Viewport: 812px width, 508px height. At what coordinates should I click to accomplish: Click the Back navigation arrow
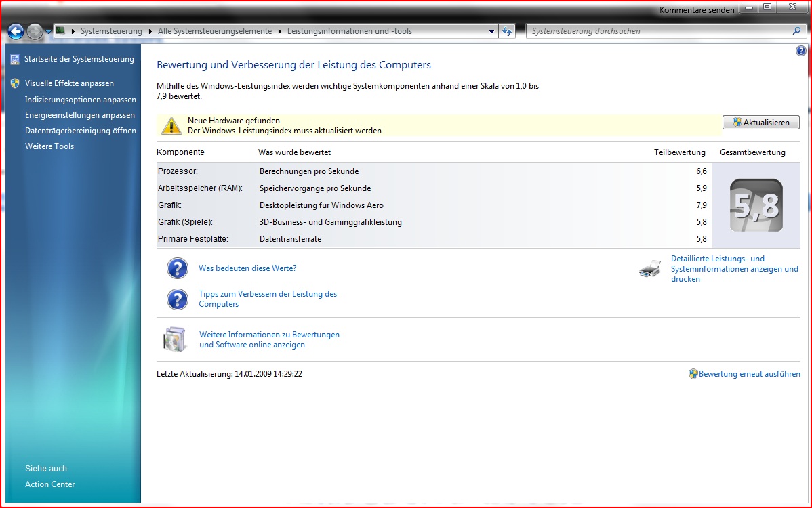16,32
